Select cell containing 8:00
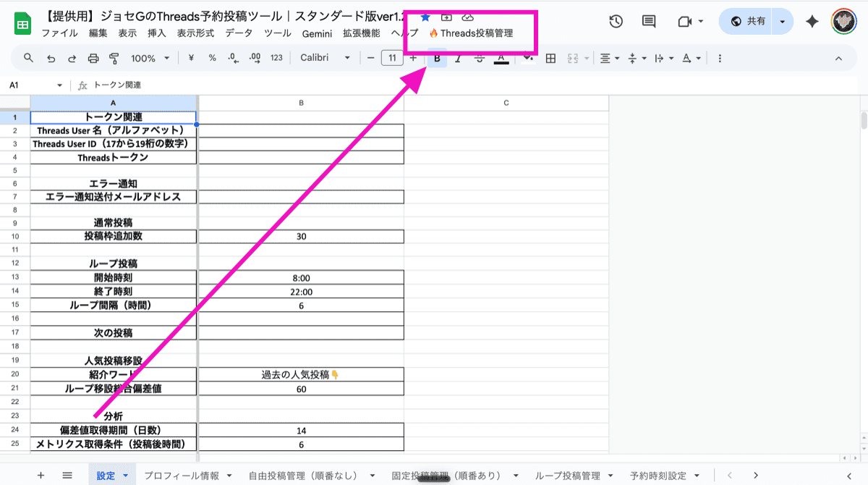 (301, 278)
